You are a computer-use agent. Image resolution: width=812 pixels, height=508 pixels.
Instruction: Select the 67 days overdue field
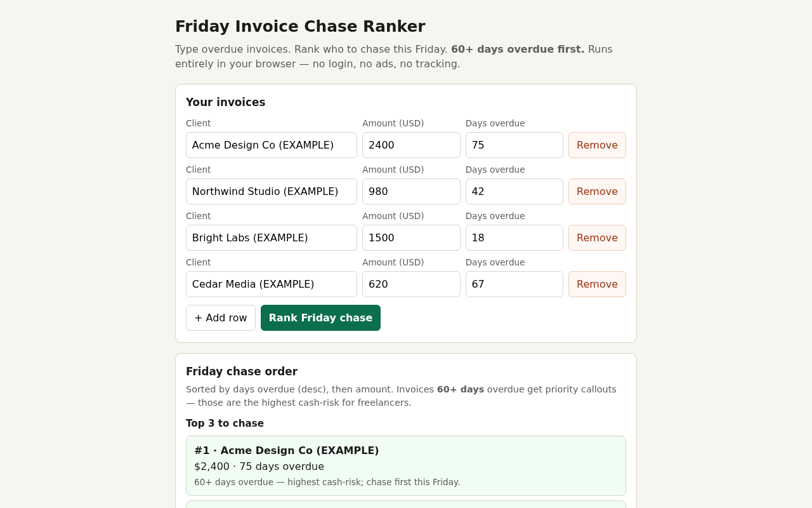point(514,284)
